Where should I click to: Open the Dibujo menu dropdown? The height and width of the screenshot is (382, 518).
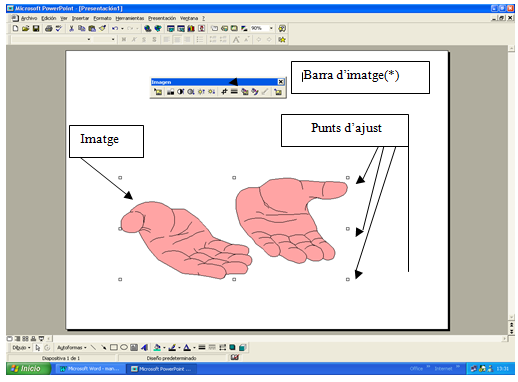21,348
